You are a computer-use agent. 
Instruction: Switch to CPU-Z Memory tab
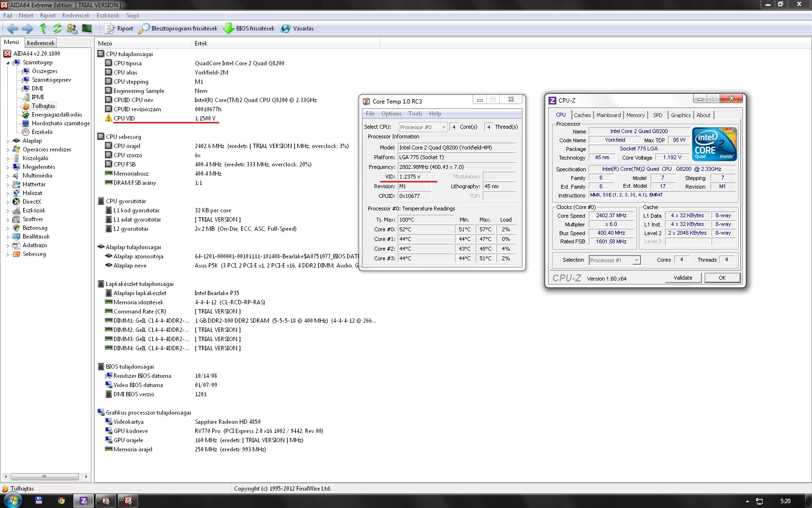point(636,115)
